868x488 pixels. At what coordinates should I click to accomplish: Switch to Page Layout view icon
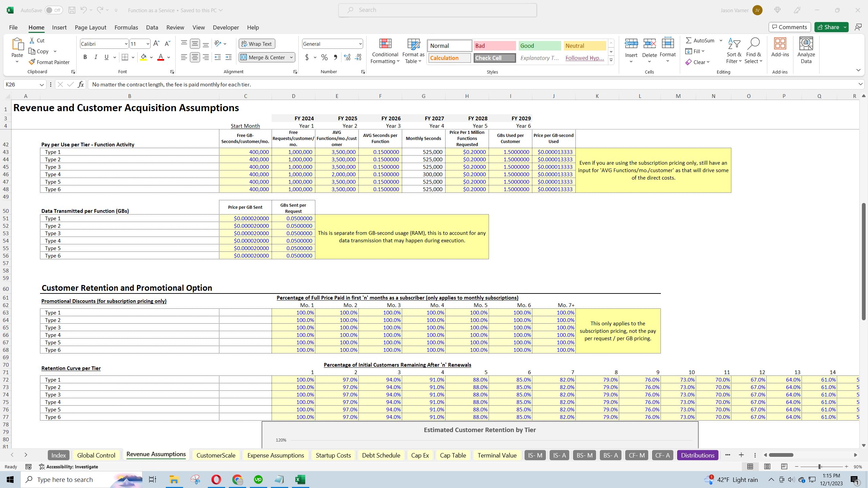767,467
